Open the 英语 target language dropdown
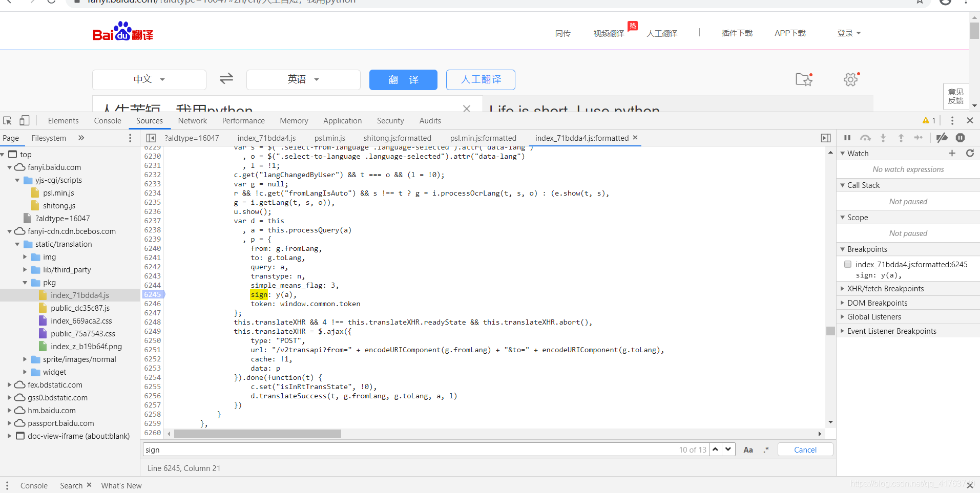Screen dimensions: 980x493 tap(303, 79)
